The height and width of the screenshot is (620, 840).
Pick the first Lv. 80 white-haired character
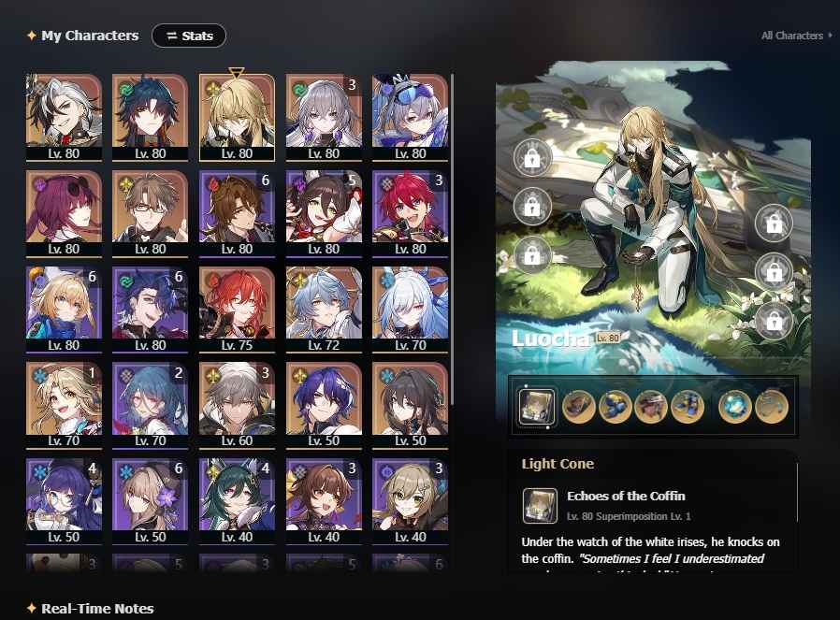(64, 117)
